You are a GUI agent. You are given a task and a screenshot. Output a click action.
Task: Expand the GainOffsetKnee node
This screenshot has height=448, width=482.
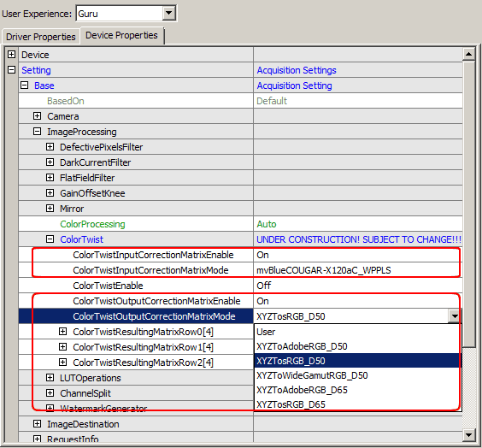[x=50, y=192]
